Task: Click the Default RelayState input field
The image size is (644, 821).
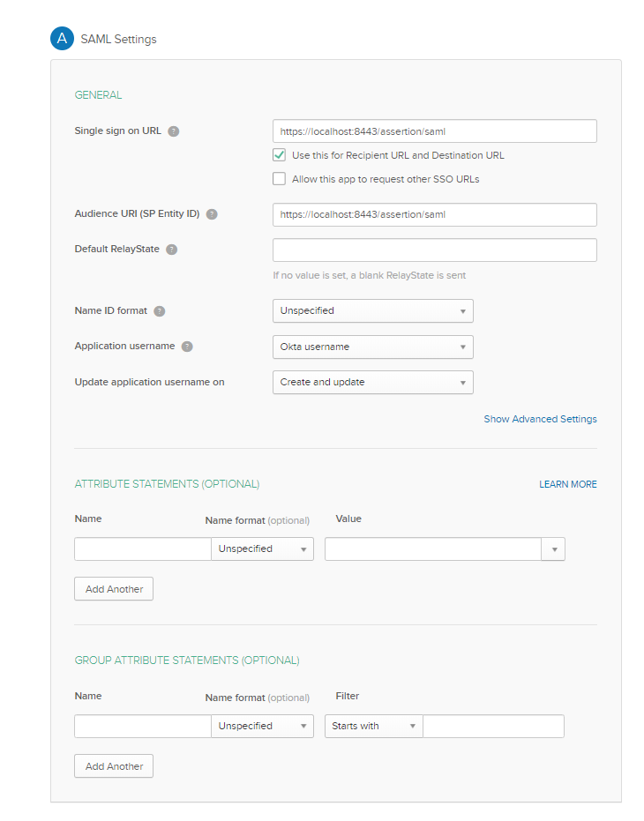Action: point(434,250)
